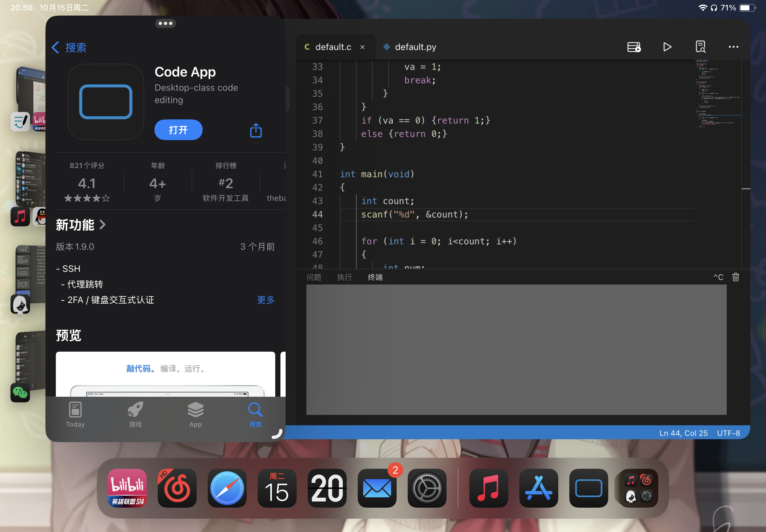This screenshot has height=532, width=766.
Task: Open the window's three-dot multitasking menu
Action: [x=166, y=23]
